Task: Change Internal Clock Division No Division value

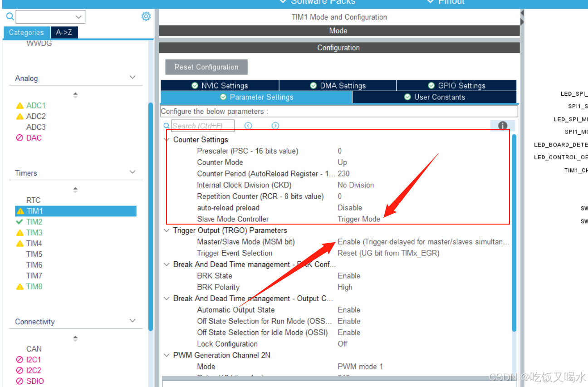Action: [356, 185]
